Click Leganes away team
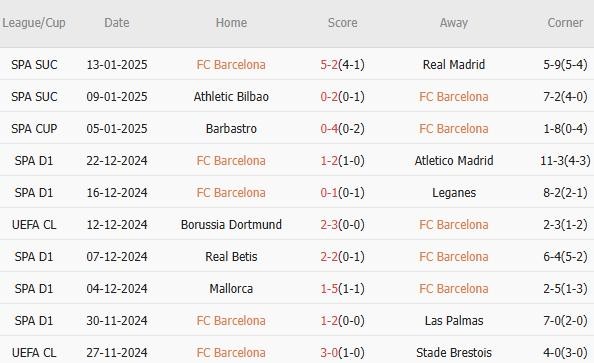Viewport: 594px width, 363px height. [x=454, y=192]
